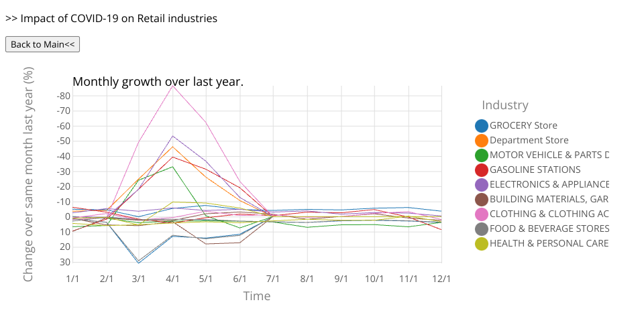This screenshot has height=335, width=644.
Task: Toggle the Department Store legend label
Action: [x=529, y=140]
